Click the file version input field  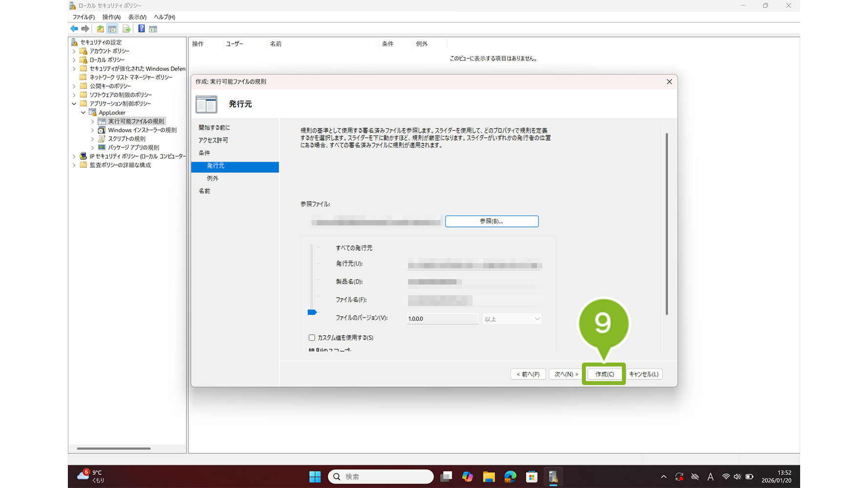442,319
